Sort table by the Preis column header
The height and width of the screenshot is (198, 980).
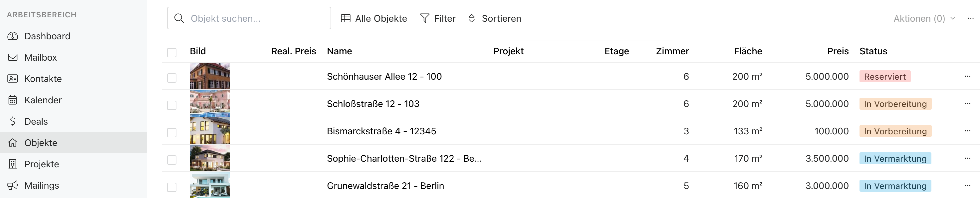coord(837,51)
